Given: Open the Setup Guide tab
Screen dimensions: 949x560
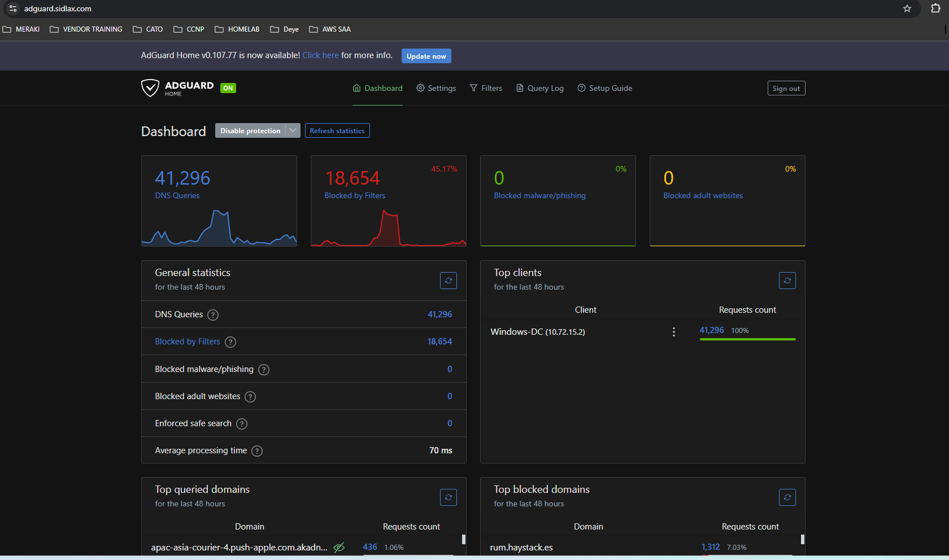Looking at the screenshot, I should pyautogui.click(x=604, y=88).
